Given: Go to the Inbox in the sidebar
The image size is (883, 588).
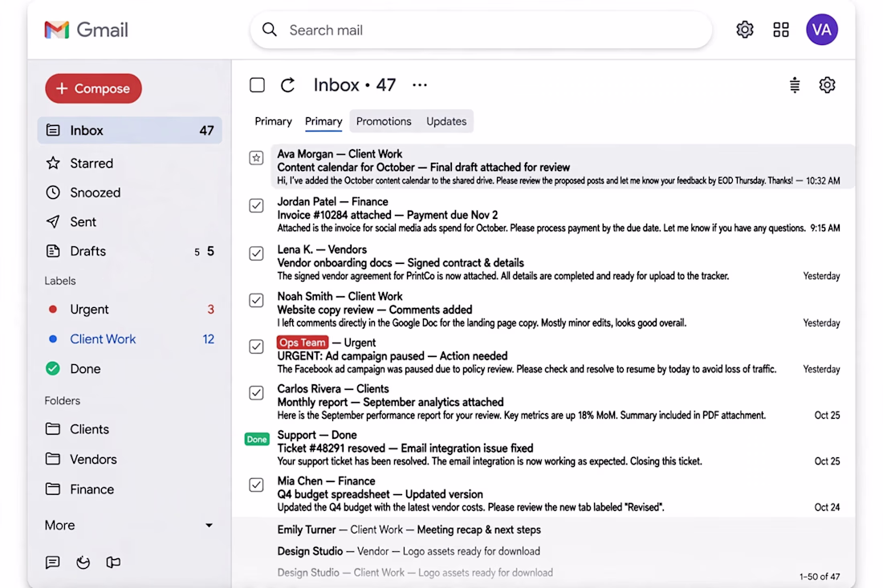Looking at the screenshot, I should point(130,131).
